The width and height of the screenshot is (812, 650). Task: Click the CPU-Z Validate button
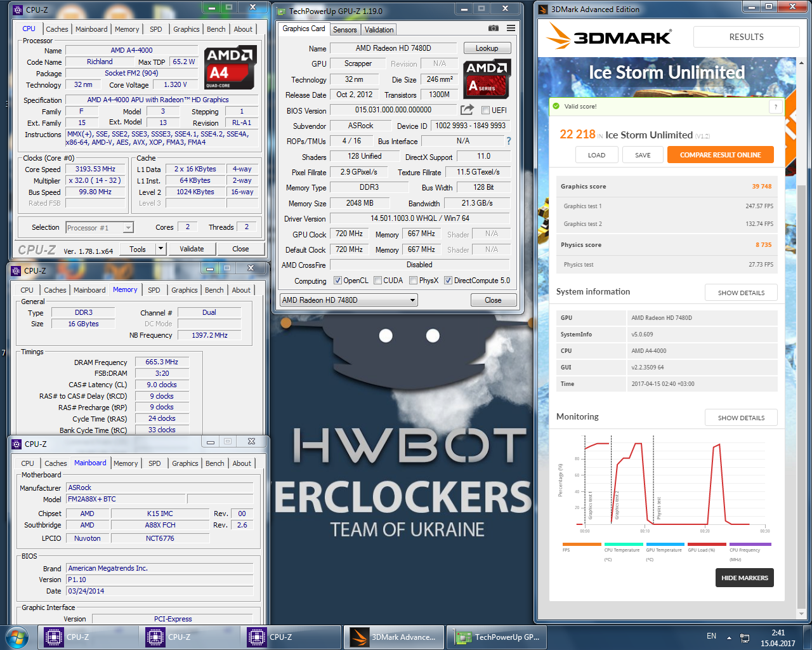192,249
